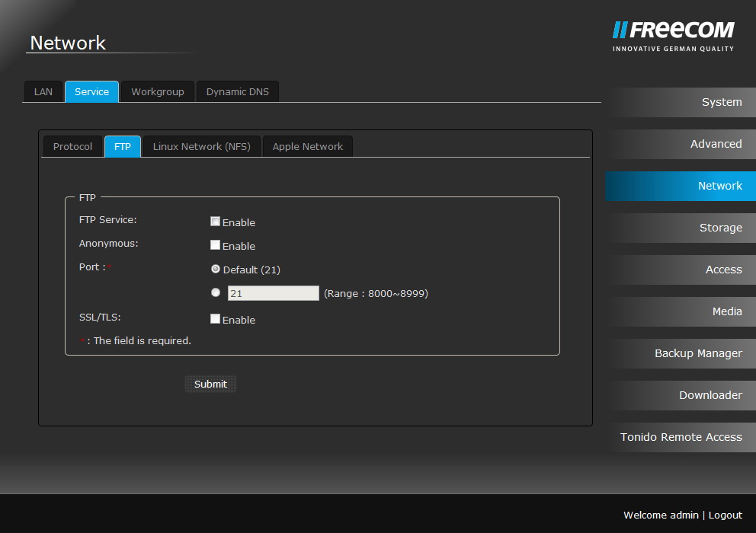Click the '(Range : 8000~8999)' text
The image size is (756, 533).
click(376, 293)
